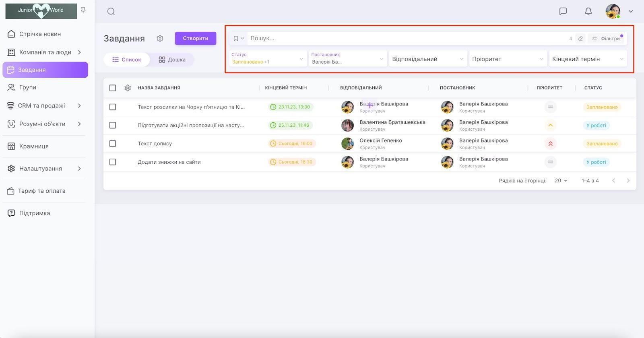Click the pin sidebar icon
This screenshot has width=644, height=338.
[x=83, y=10]
